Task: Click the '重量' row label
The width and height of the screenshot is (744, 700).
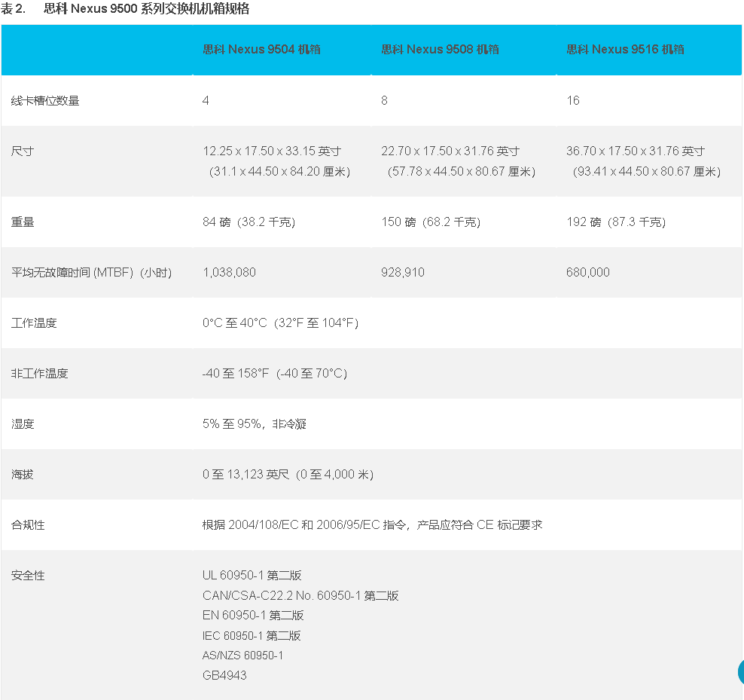Action: click(23, 222)
